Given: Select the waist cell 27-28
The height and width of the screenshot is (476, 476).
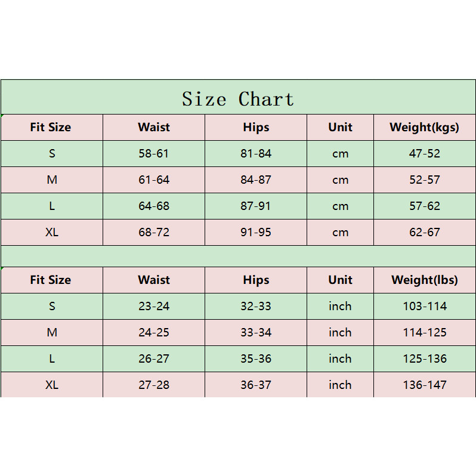Looking at the screenshot, I should [x=154, y=385].
